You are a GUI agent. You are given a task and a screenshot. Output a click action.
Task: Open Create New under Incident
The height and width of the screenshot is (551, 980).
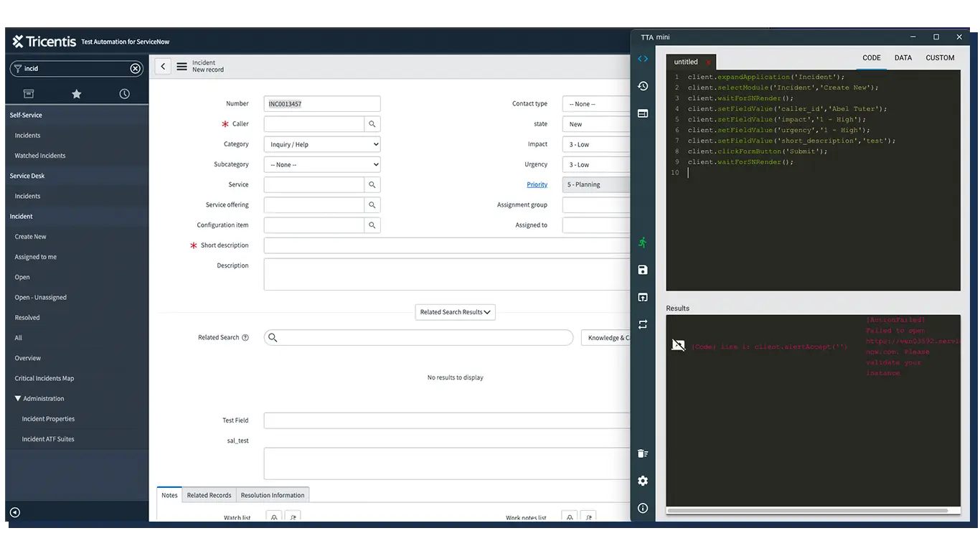31,236
